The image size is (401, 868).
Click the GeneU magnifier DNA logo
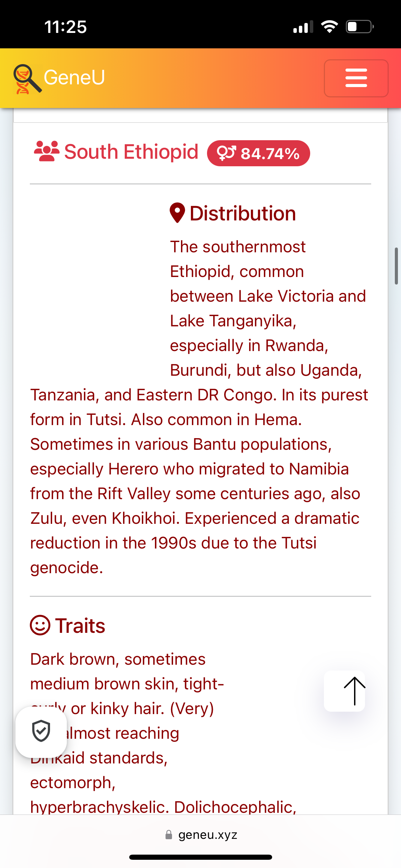(27, 79)
